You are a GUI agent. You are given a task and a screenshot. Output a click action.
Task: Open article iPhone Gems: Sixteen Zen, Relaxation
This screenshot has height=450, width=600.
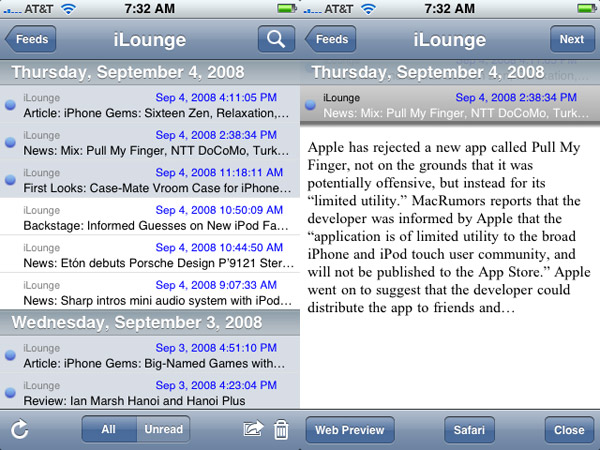pos(150,104)
